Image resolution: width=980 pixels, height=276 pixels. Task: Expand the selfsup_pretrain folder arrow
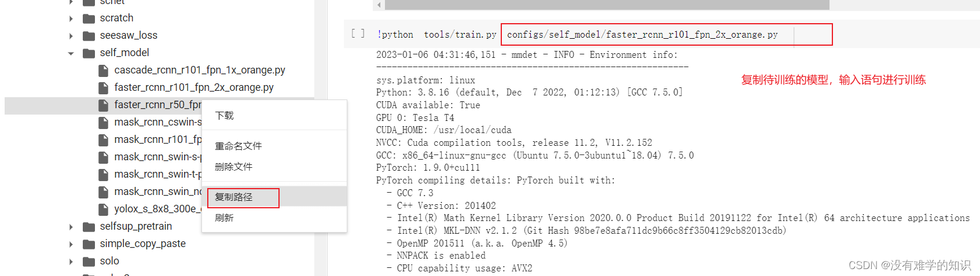tap(71, 227)
